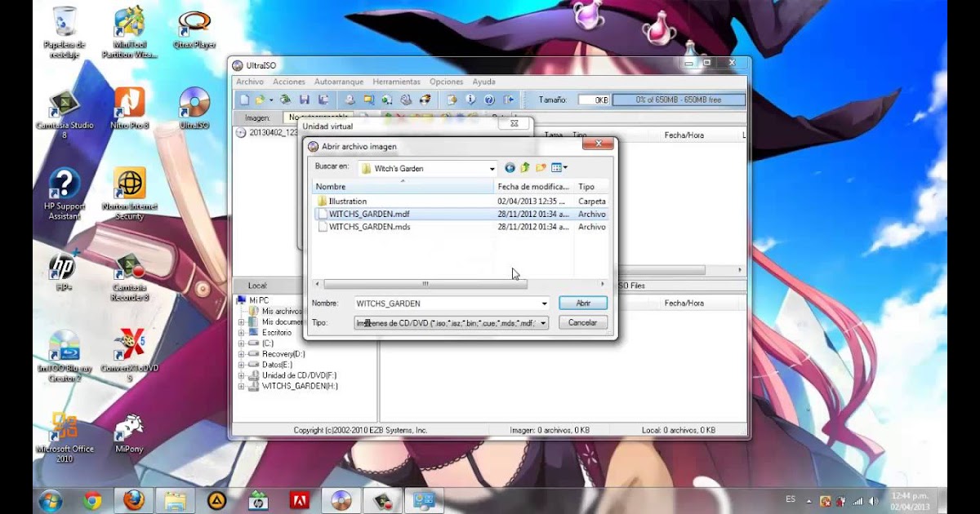Open the Herramientas menu
Screen dimensions: 980x514
(396, 82)
